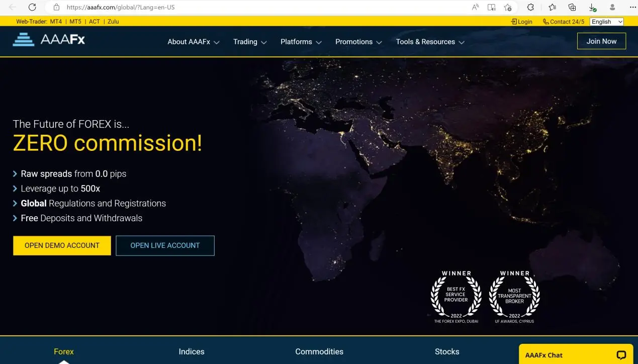Switch to the Stocks tab
Screen dimensions: 638x364
coord(447,351)
